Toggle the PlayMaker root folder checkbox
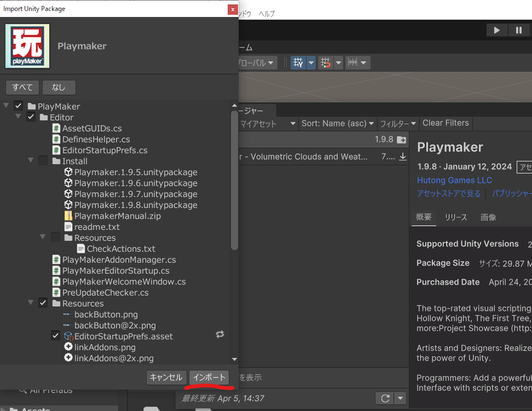Image resolution: width=532 pixels, height=411 pixels. (x=18, y=106)
